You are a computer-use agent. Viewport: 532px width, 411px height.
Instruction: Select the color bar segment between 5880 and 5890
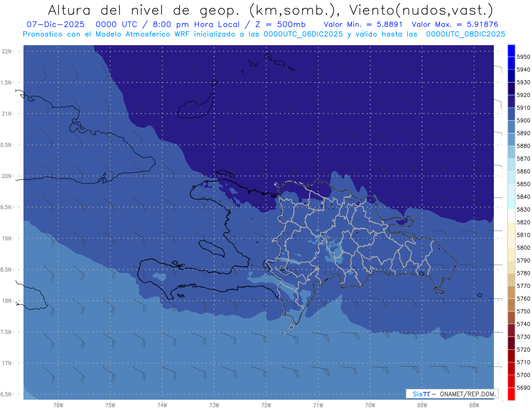[511, 140]
